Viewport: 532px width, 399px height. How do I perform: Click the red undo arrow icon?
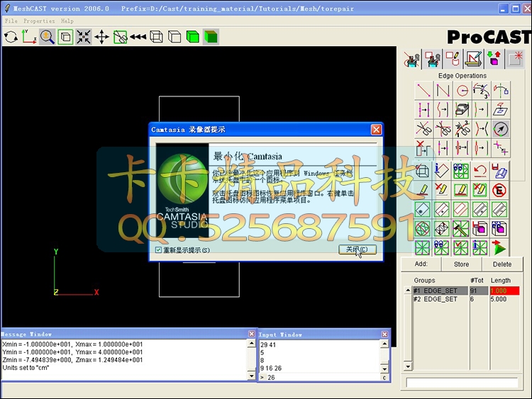click(480, 171)
